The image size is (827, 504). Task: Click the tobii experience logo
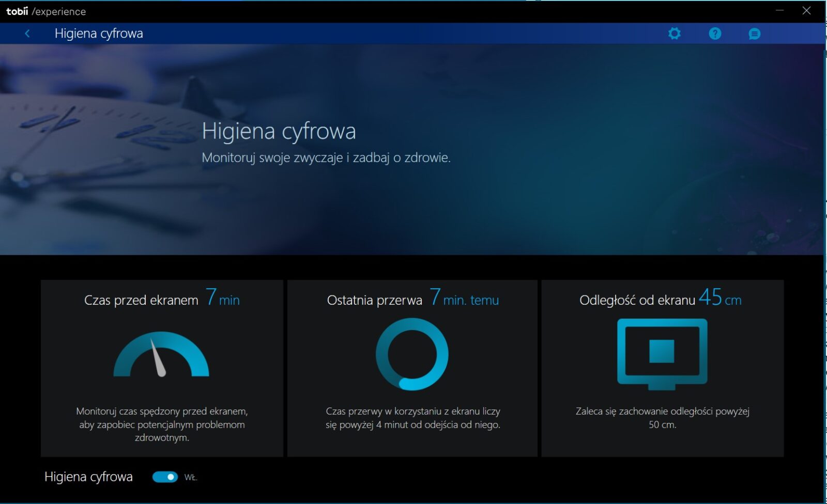point(46,11)
